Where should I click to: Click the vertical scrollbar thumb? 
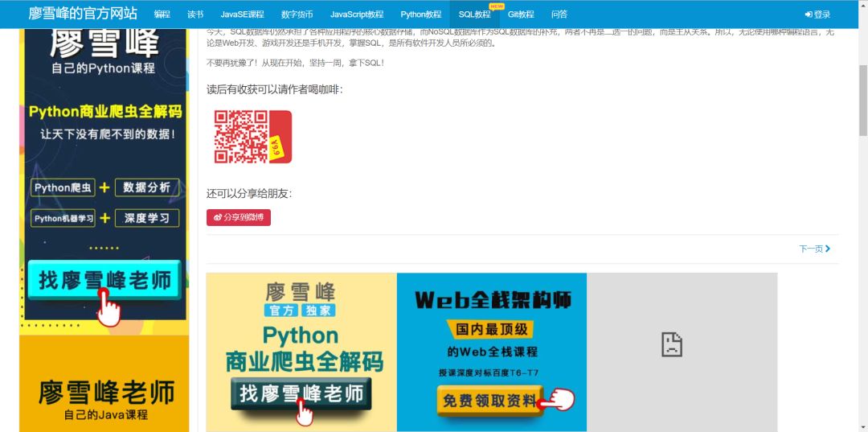pyautogui.click(x=863, y=100)
